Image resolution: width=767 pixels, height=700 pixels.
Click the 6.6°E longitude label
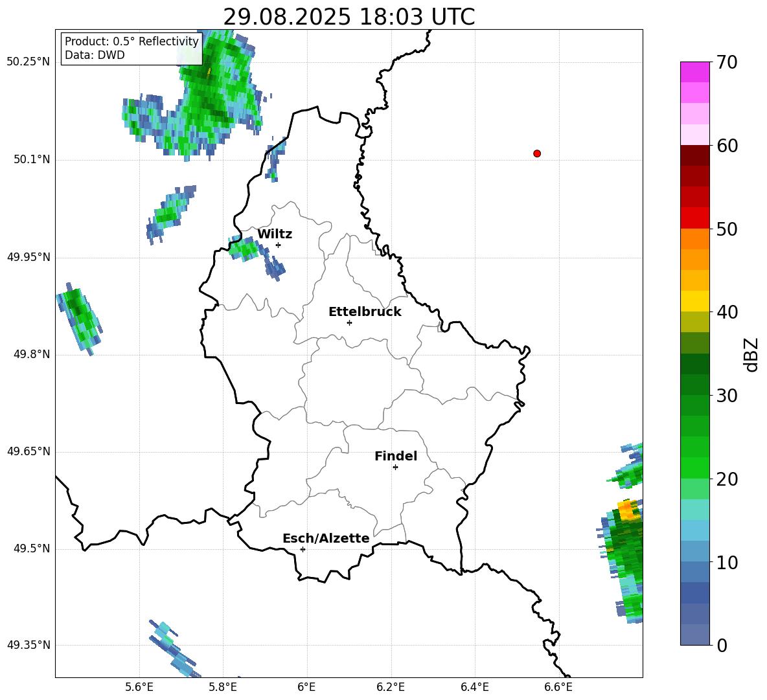tap(558, 687)
